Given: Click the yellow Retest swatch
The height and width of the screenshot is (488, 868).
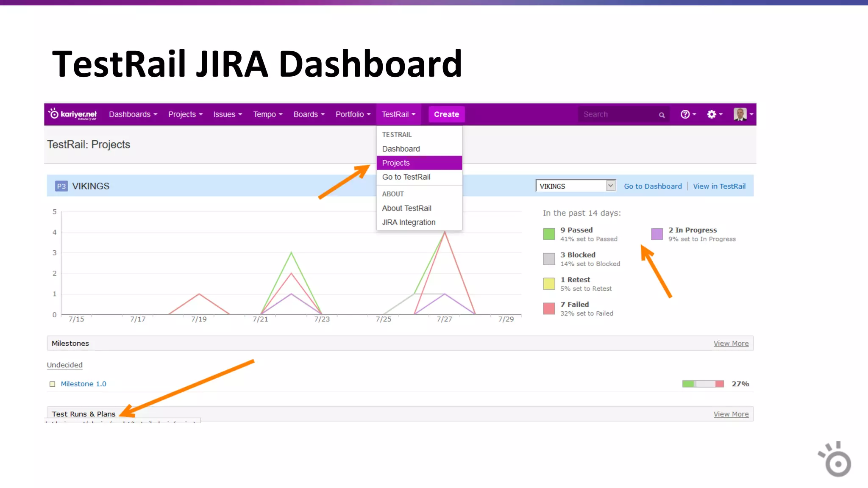Looking at the screenshot, I should coord(549,284).
